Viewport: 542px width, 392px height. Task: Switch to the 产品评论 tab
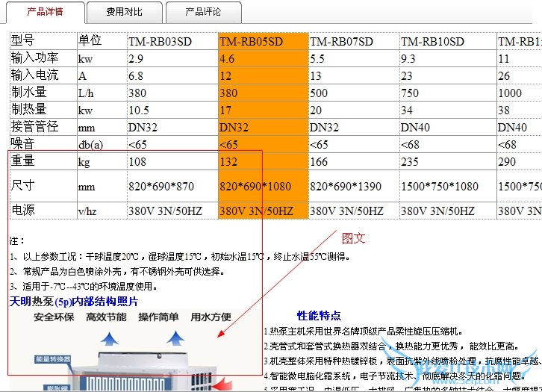pyautogui.click(x=203, y=12)
